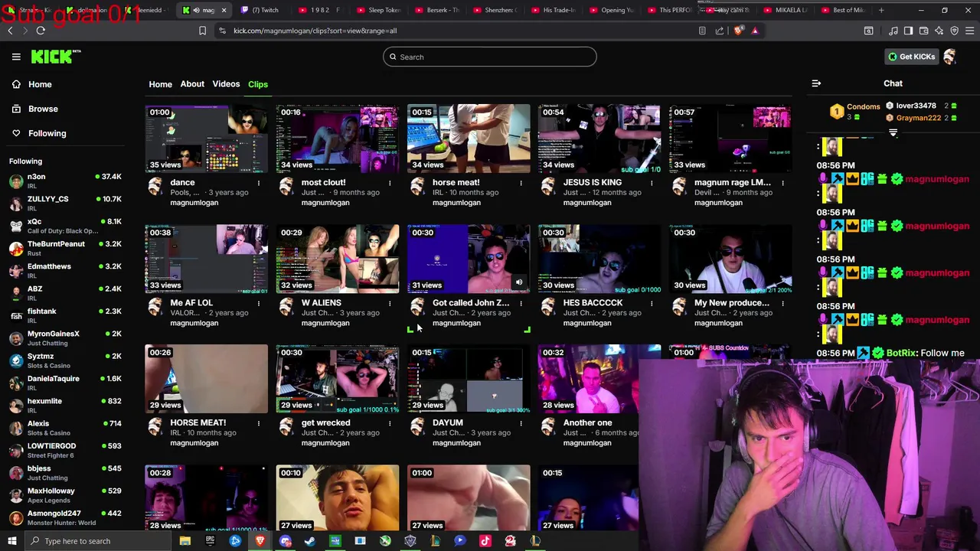The height and width of the screenshot is (551, 980).
Task: Click BotRix username in chat
Action: coord(902,353)
